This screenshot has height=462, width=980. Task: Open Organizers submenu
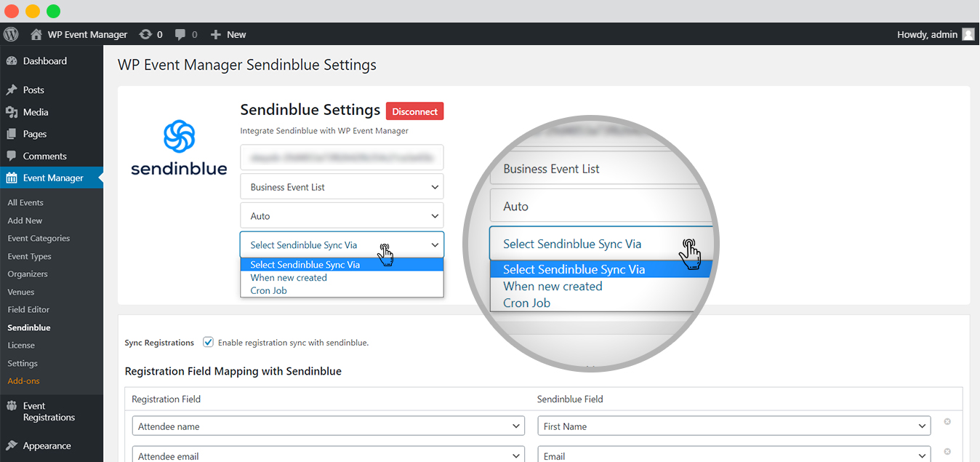(x=28, y=274)
